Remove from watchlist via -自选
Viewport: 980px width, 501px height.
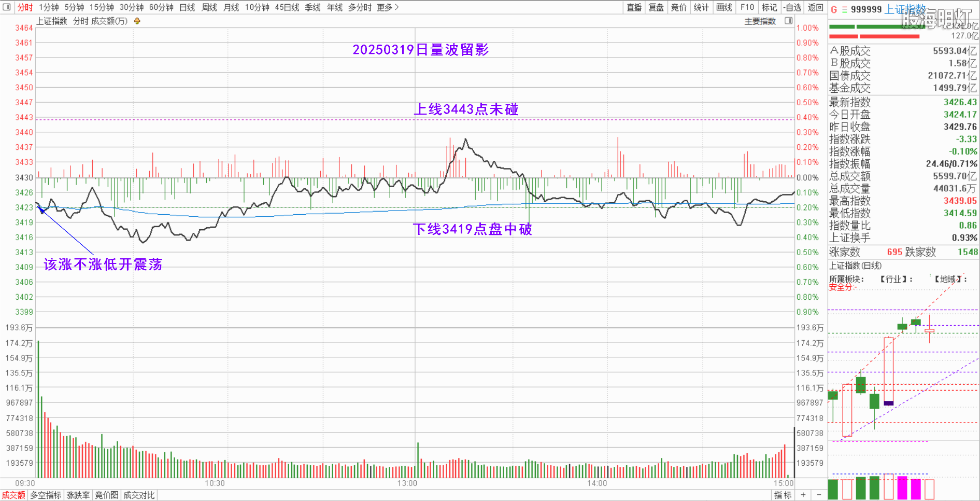click(x=792, y=7)
